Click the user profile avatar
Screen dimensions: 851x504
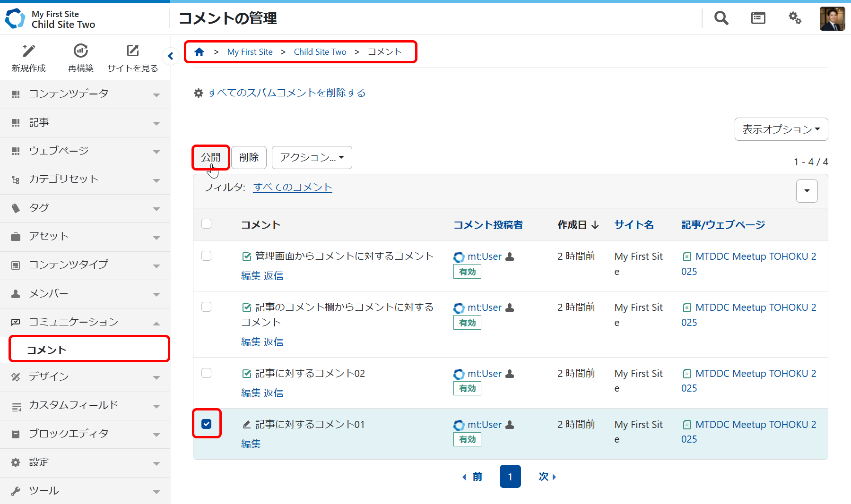tap(832, 18)
